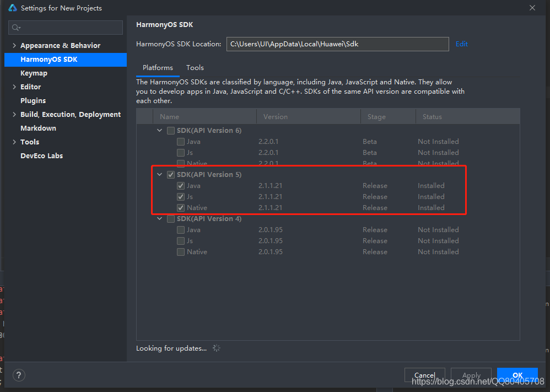Screen dimensions: 550x392
Task: Select the SDK(API Version 4) row label
Action: [x=209, y=219]
